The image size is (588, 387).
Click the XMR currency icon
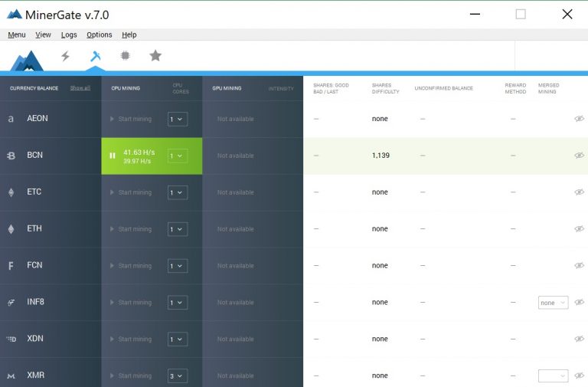click(x=11, y=376)
